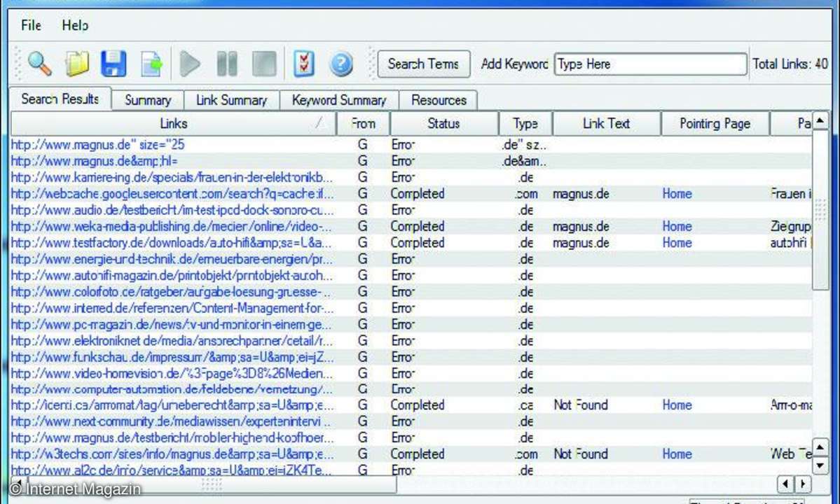The width and height of the screenshot is (840, 504).
Task: Open help via the blue question mark icon
Action: pos(341,64)
